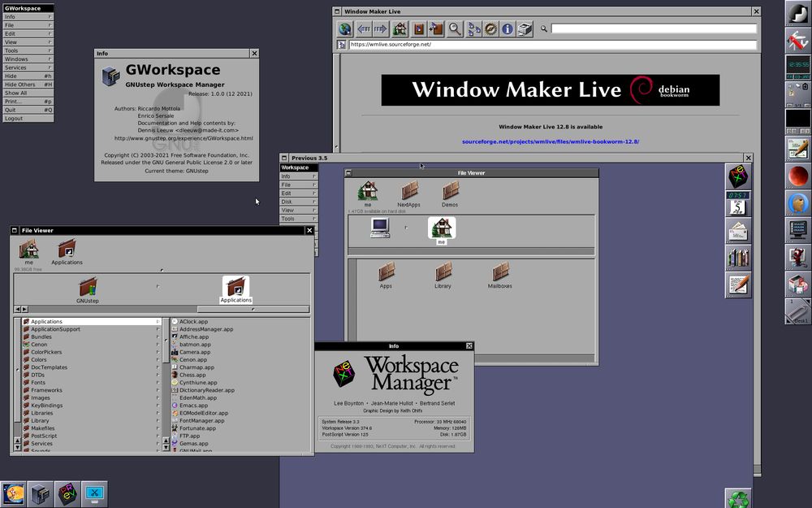Open bookmarks via the book toolbar icon
The height and width of the screenshot is (508, 812).
[x=419, y=29]
